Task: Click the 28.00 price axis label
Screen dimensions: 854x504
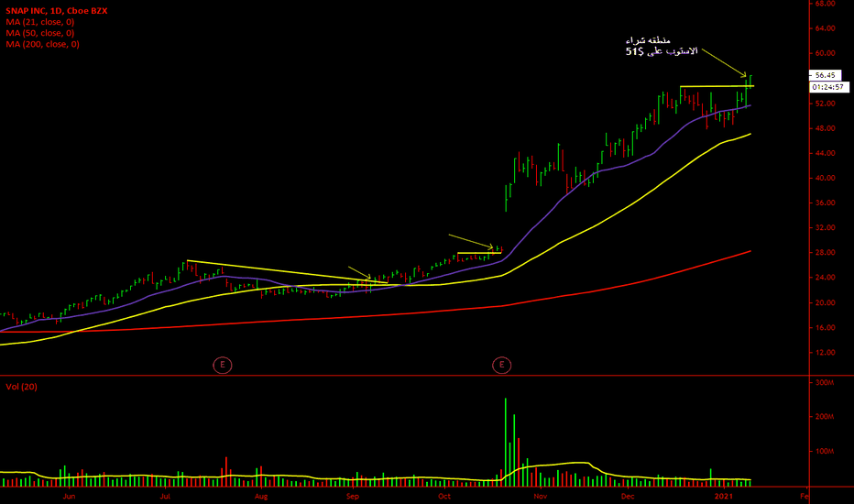Action: (825, 253)
